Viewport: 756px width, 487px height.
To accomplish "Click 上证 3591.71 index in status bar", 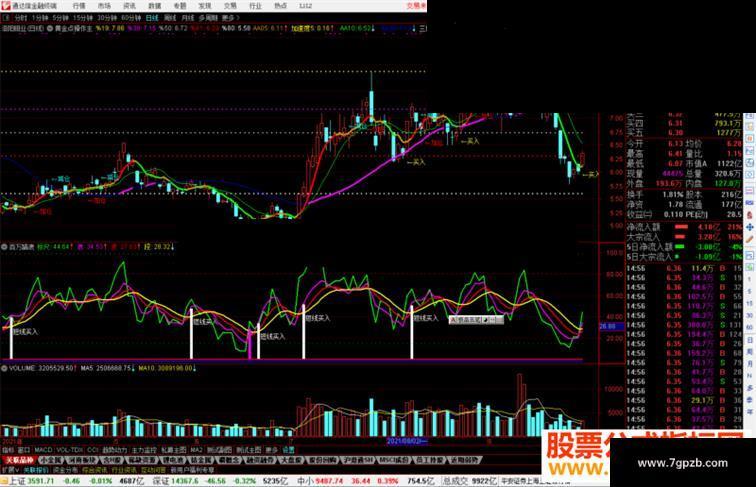I will (x=32, y=481).
